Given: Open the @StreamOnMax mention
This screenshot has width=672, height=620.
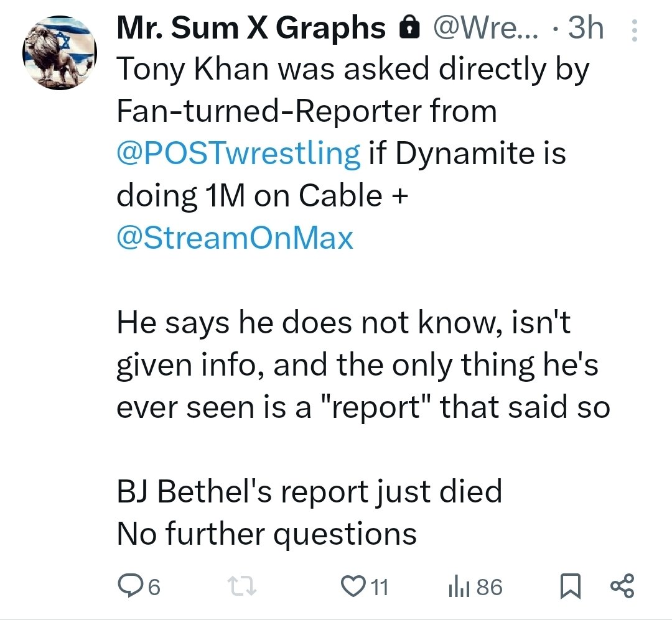Looking at the screenshot, I should [x=235, y=238].
